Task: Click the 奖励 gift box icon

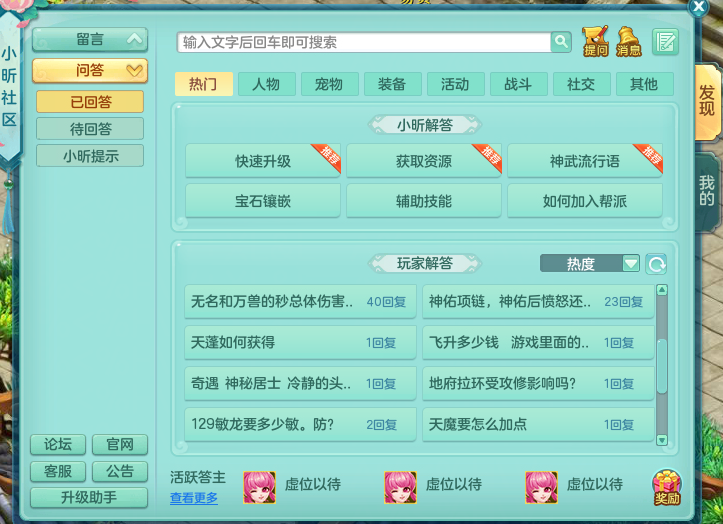Action: pyautogui.click(x=667, y=487)
